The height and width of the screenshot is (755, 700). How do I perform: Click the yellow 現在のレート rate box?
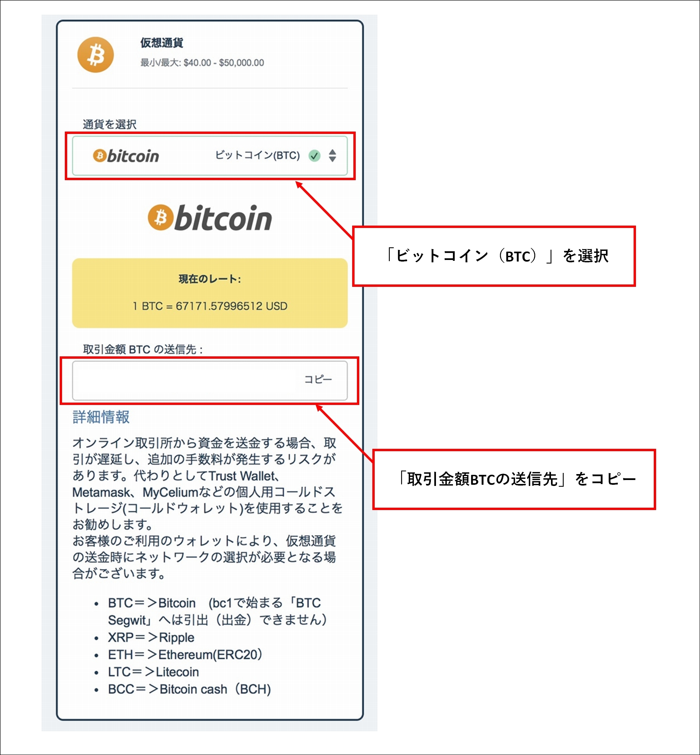tap(210, 293)
